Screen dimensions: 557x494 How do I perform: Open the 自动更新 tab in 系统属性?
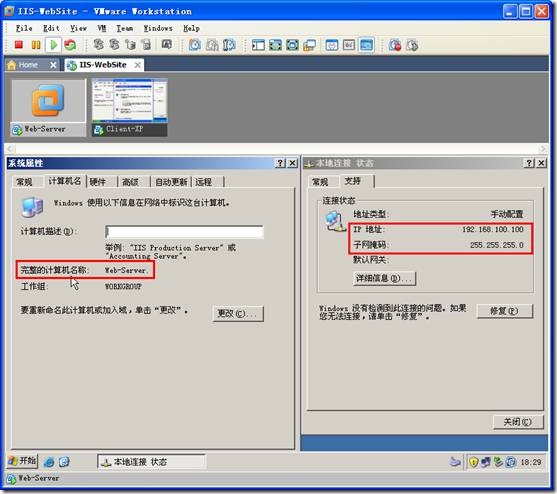171,182
